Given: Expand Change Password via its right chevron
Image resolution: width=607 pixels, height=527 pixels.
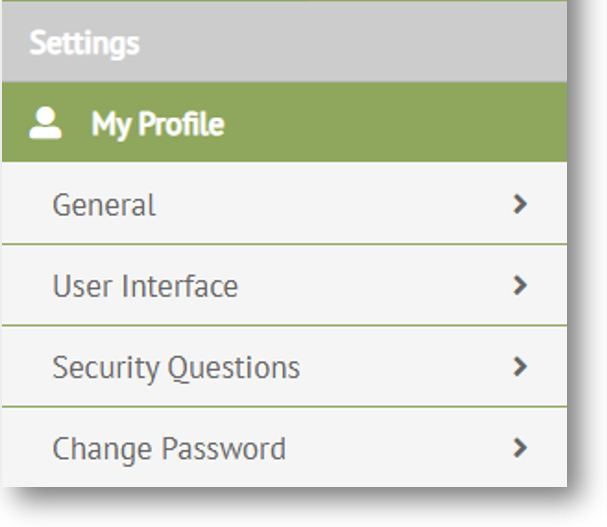Looking at the screenshot, I should (x=519, y=447).
